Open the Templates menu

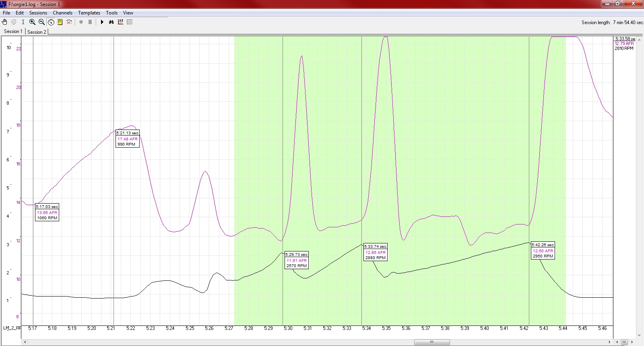click(89, 13)
